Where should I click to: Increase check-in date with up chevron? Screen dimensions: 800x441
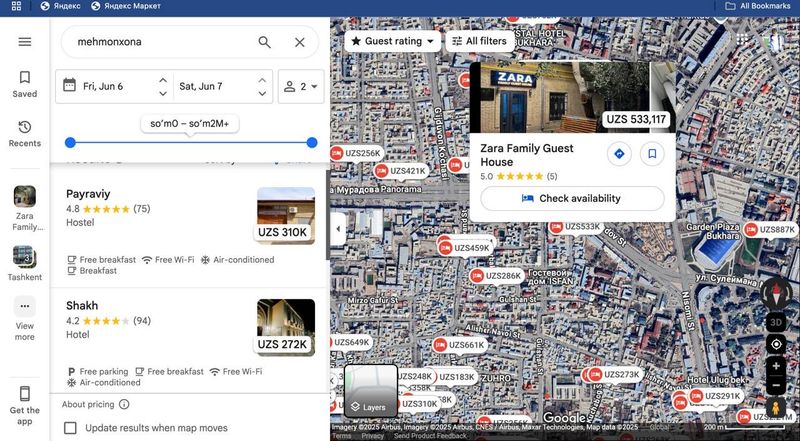coord(163,80)
